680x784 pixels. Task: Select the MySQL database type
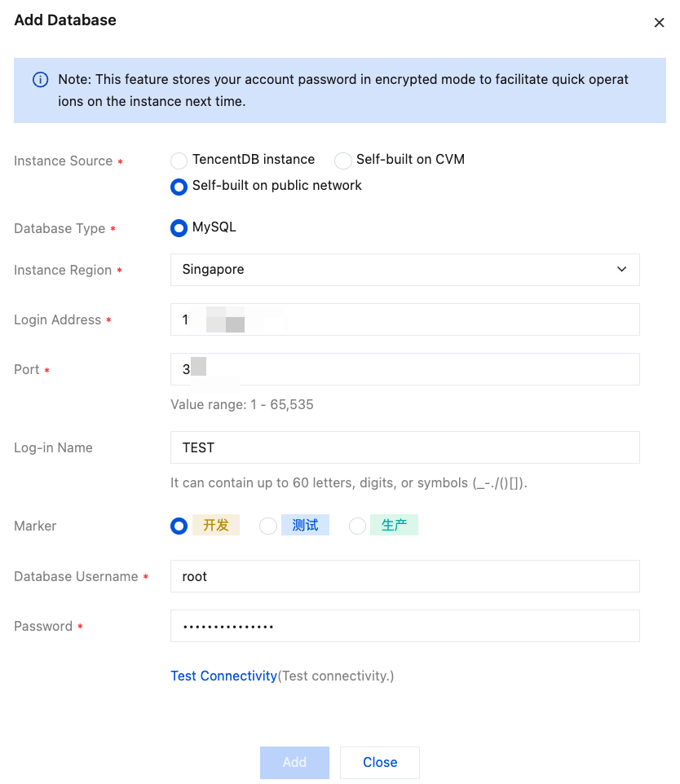pyautogui.click(x=179, y=228)
